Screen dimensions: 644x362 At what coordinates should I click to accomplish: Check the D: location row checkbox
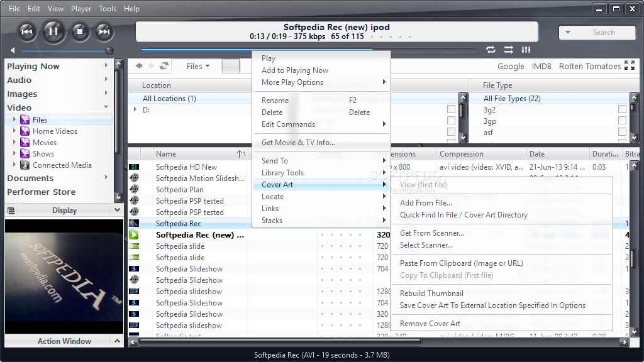tap(452, 109)
